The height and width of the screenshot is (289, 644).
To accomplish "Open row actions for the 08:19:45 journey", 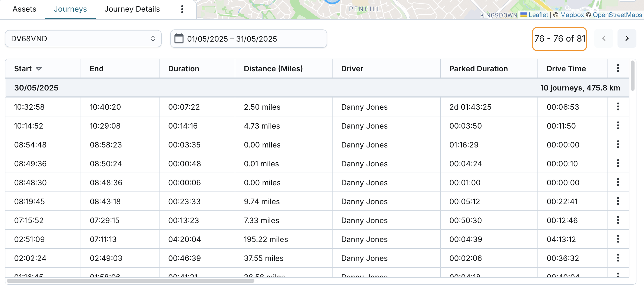I will click(x=618, y=201).
